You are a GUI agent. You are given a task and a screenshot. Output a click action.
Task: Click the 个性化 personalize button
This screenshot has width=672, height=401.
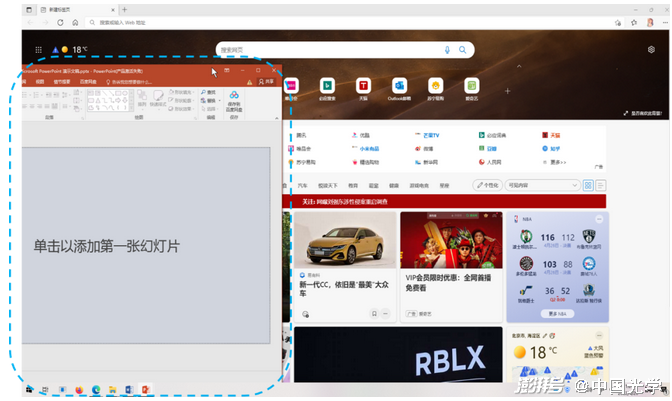point(488,185)
